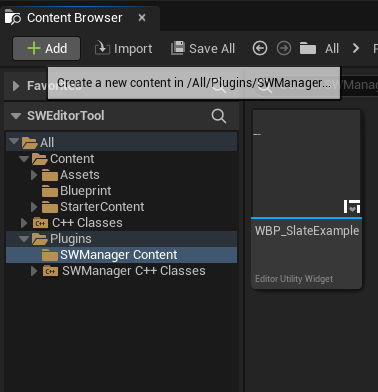Click Save All in the toolbar

(203, 49)
